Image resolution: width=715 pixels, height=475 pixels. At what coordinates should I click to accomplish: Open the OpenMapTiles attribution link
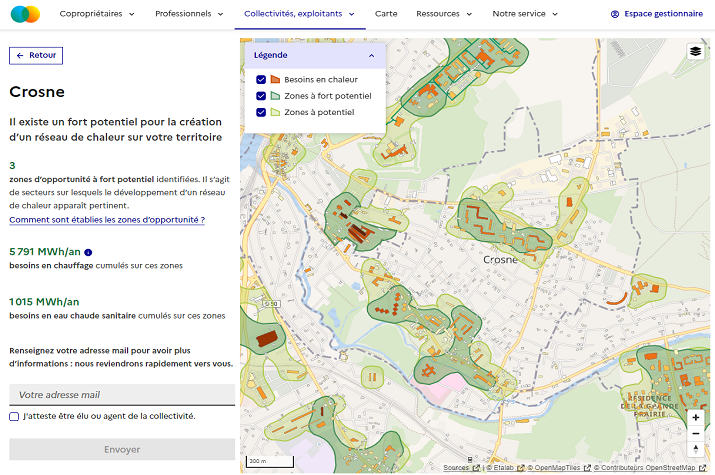559,468
